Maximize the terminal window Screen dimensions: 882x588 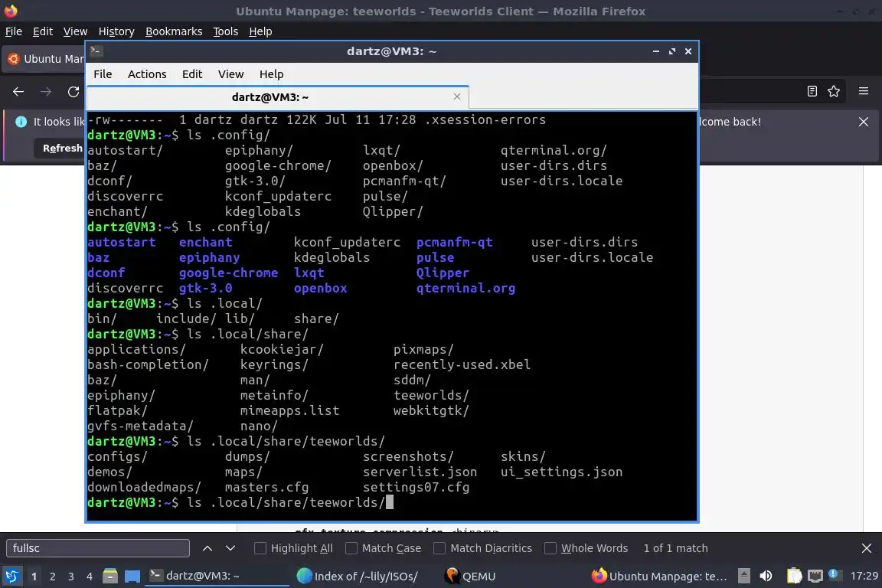(671, 51)
